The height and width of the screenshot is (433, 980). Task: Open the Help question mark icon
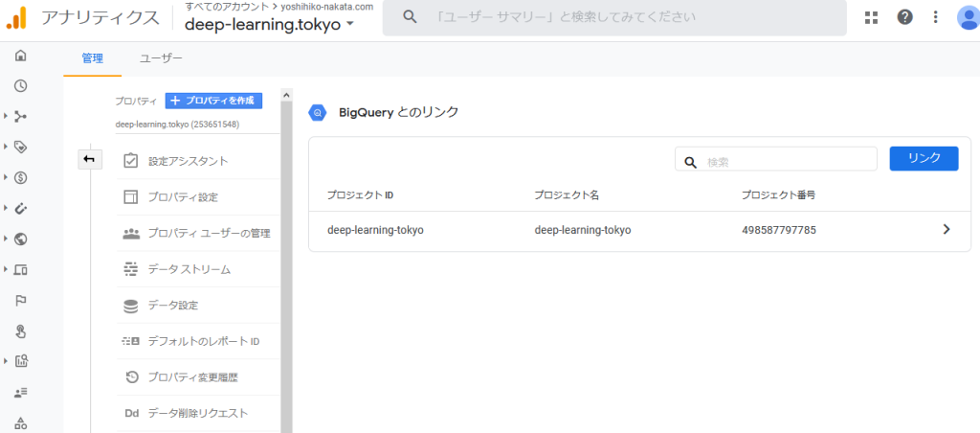point(904,17)
